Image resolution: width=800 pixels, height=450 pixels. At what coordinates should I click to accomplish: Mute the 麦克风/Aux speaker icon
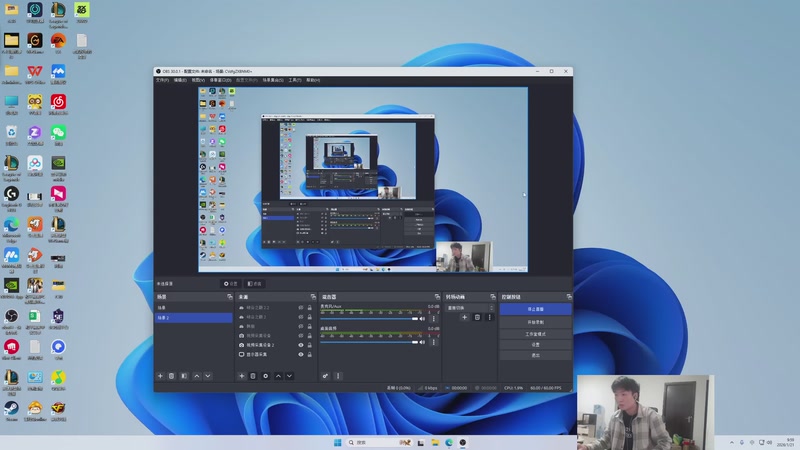pyautogui.click(x=423, y=318)
